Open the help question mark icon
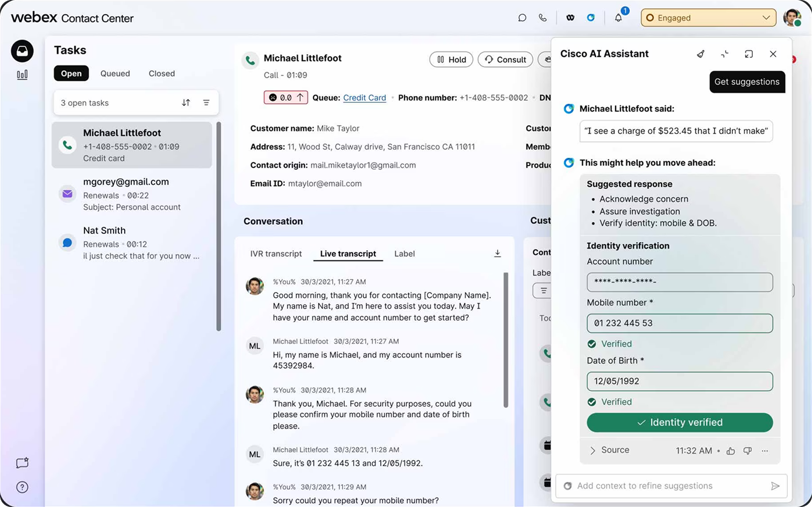This screenshot has height=507, width=812. click(x=22, y=487)
